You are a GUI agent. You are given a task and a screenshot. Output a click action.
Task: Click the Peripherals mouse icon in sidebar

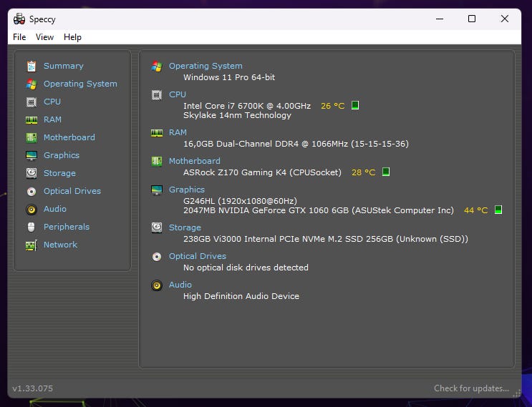[31, 227]
